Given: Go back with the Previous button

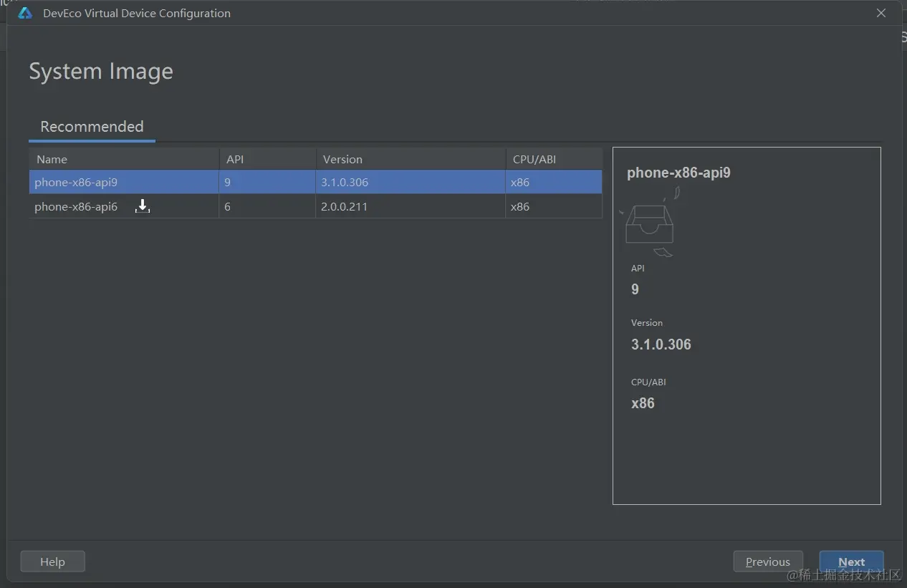Looking at the screenshot, I should click(x=768, y=562).
